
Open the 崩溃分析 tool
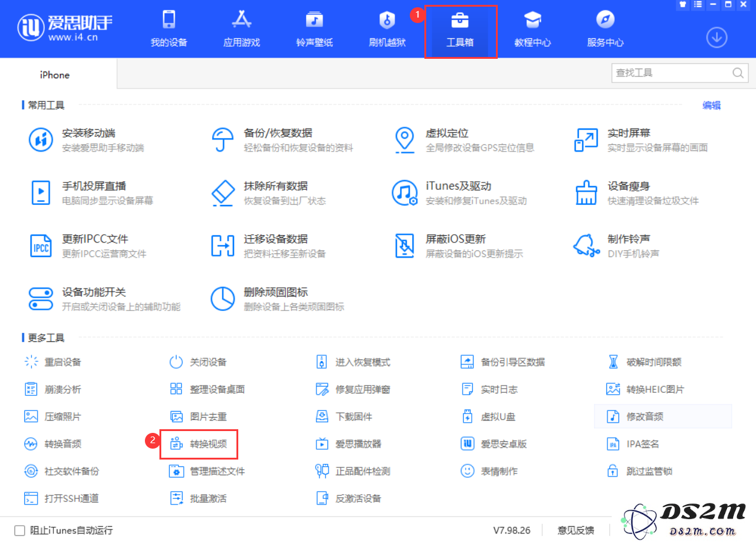(x=53, y=389)
